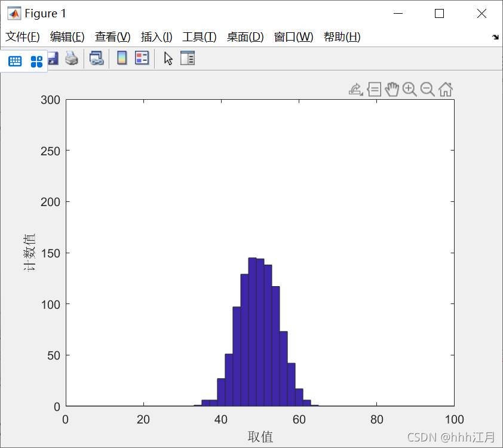Click x-axis tick label 100

click(454, 419)
